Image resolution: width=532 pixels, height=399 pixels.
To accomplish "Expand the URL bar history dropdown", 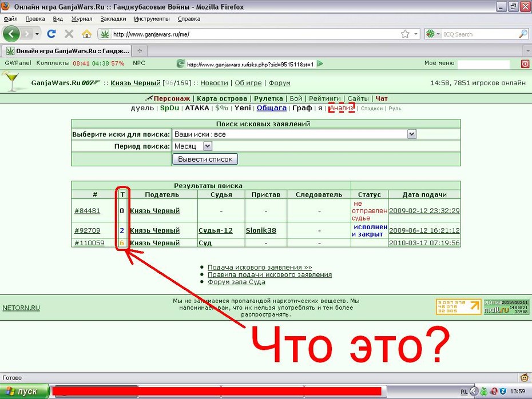I will click(416, 34).
